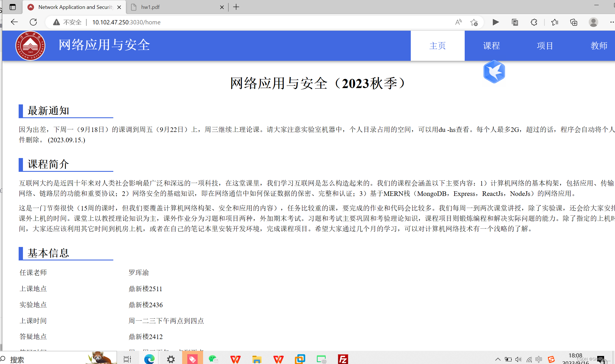
Task: Open a new browser tab
Action: point(236,7)
